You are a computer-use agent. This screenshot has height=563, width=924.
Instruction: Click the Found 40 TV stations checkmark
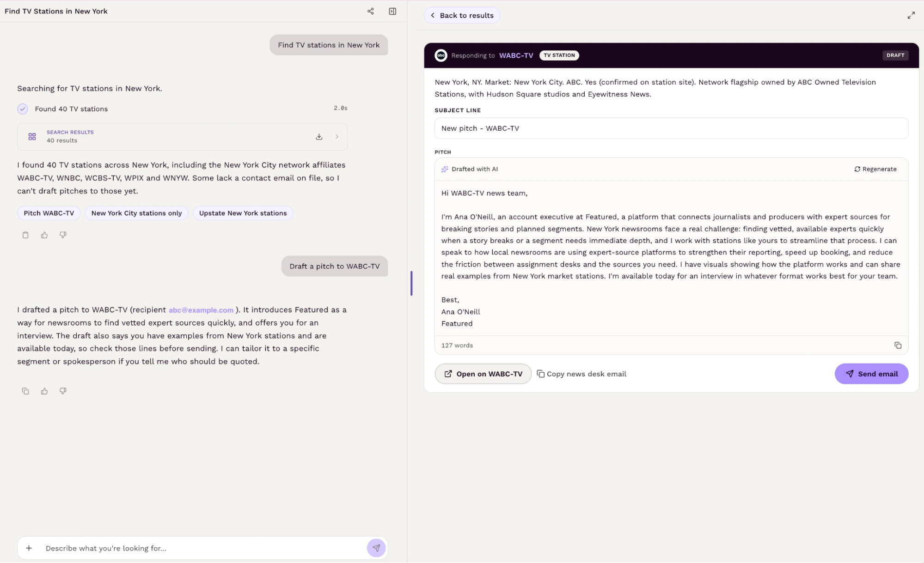pyautogui.click(x=23, y=109)
